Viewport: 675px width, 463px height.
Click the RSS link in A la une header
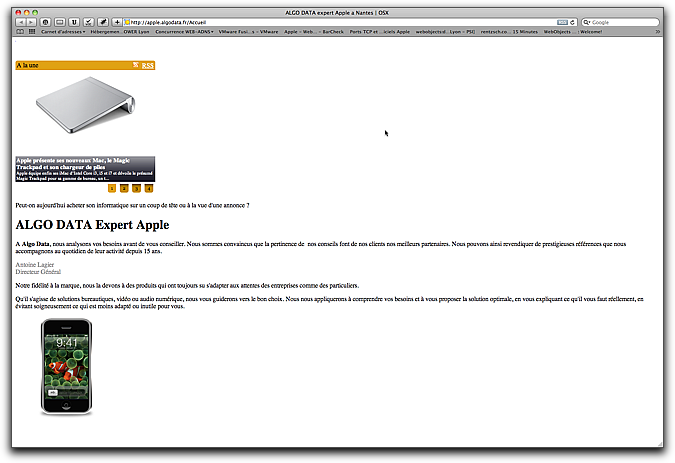coord(147,65)
